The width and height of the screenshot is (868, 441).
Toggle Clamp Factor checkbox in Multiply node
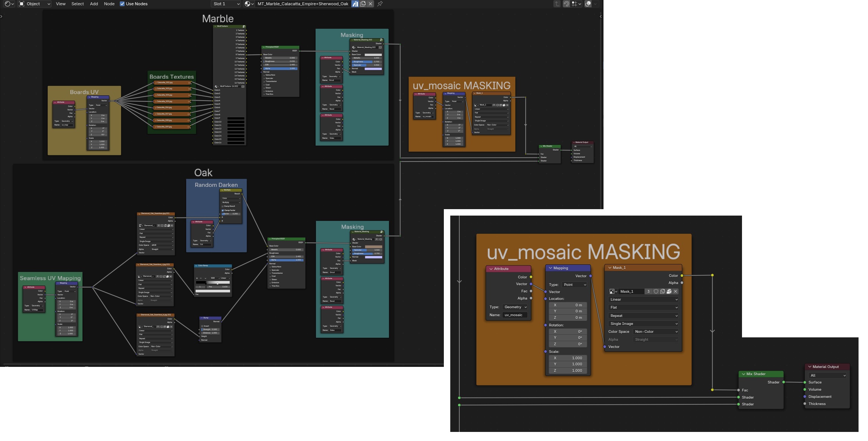coord(222,210)
